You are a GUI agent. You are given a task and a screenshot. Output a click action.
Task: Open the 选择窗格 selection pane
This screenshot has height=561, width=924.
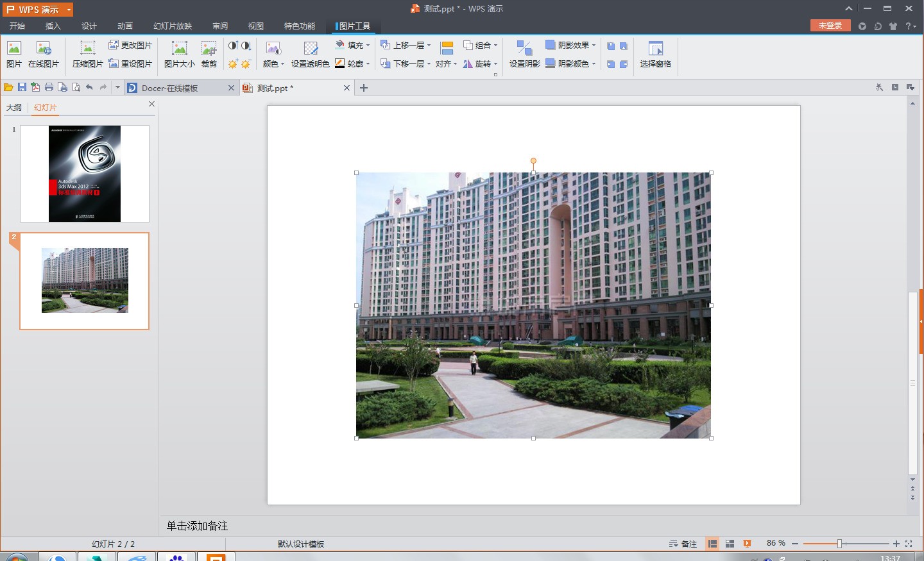tap(655, 54)
